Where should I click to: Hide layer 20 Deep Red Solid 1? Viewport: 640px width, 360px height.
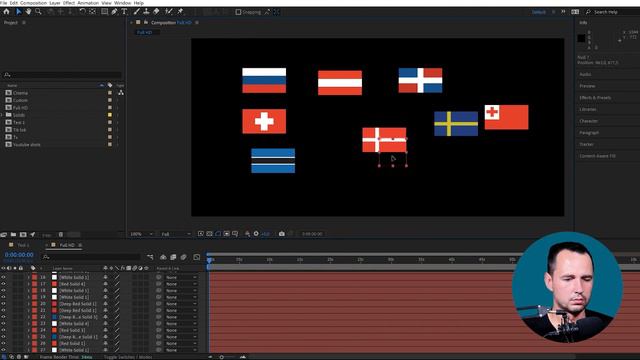coord(3,304)
